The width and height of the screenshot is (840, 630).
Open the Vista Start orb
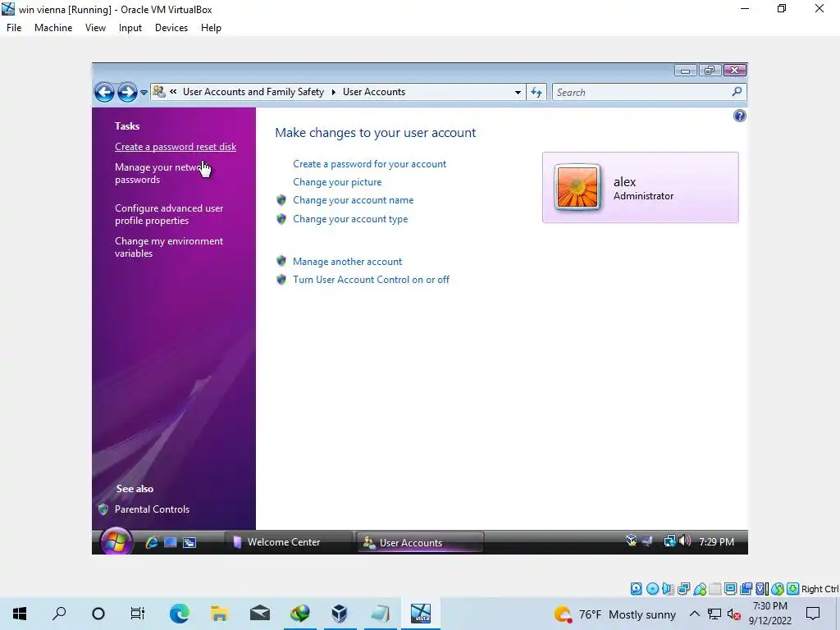(116, 541)
